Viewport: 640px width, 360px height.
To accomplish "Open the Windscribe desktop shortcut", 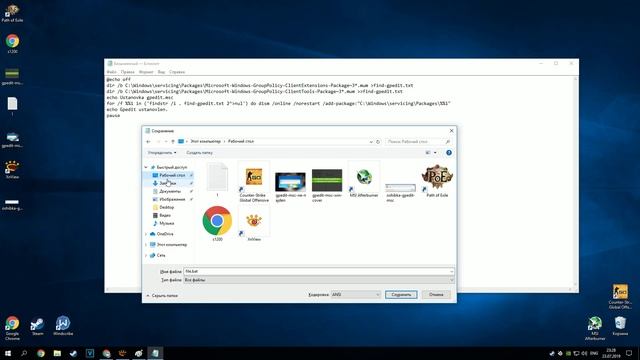I will click(63, 327).
